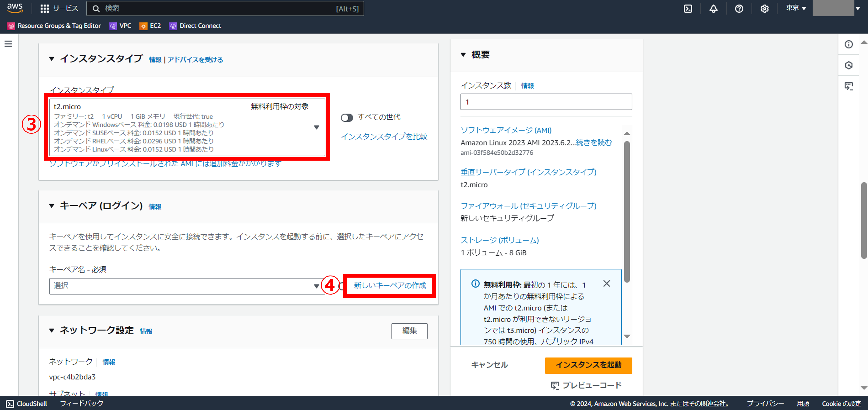The image size is (868, 410).
Task: Click 情報 link next to インスタンスタイプ
Action: pos(155,60)
